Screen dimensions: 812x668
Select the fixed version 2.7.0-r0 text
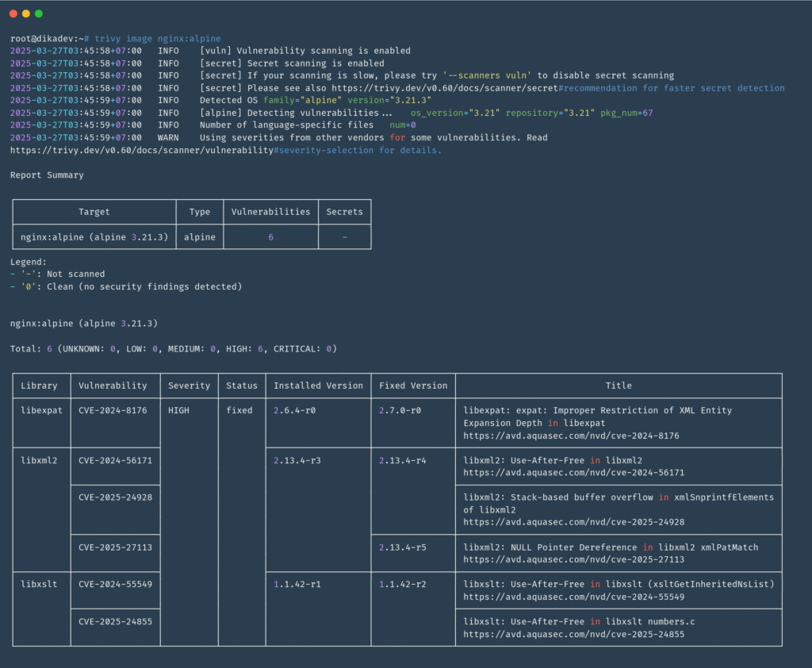[x=400, y=410]
